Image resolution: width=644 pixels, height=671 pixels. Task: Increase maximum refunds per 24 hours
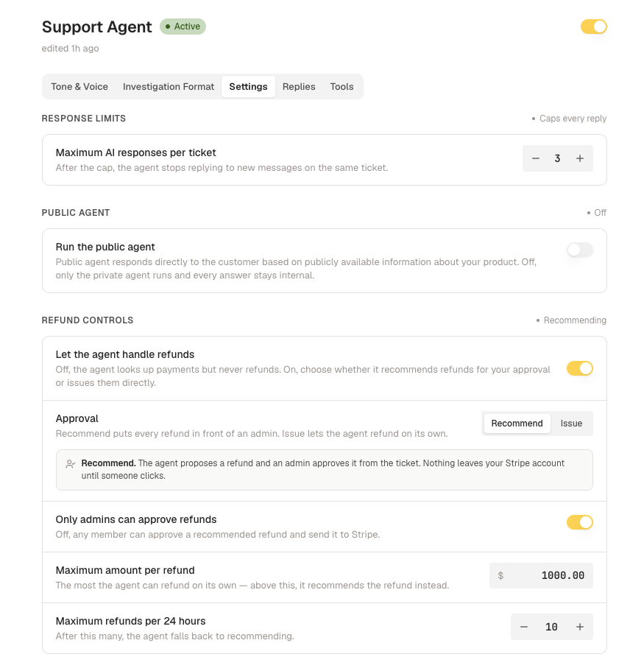579,627
